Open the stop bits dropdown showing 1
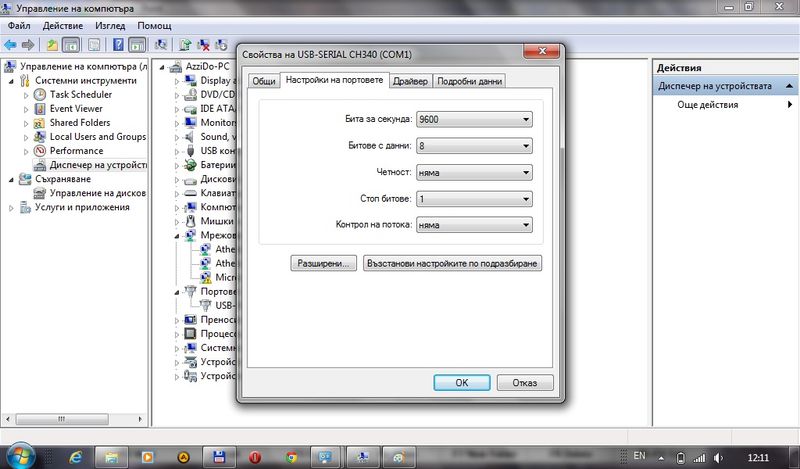The image size is (800, 469). (x=473, y=199)
